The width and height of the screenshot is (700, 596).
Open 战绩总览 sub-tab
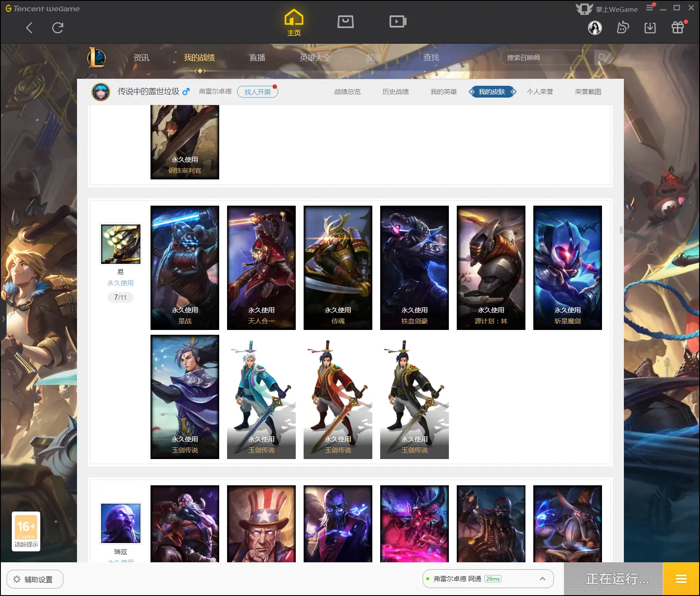347,91
